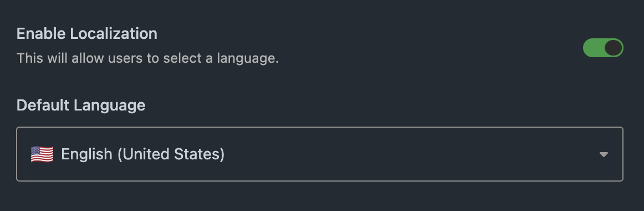The width and height of the screenshot is (644, 211).
Task: Select the English (United States) text
Action: [142, 154]
